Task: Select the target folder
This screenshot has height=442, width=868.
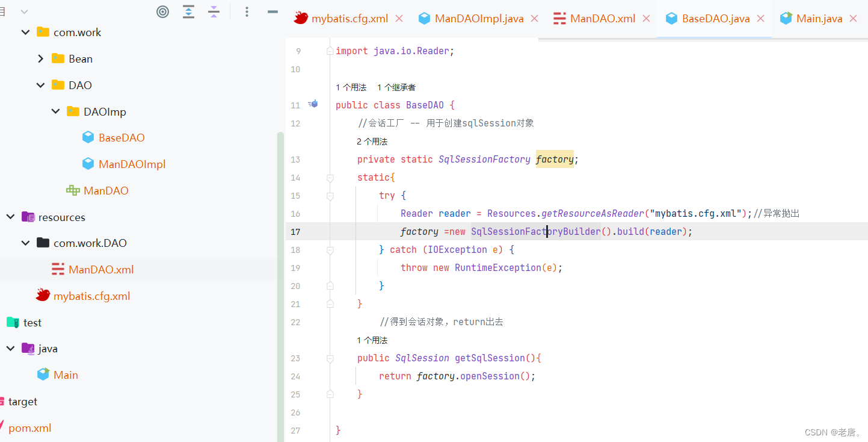Action: pyautogui.click(x=23, y=402)
